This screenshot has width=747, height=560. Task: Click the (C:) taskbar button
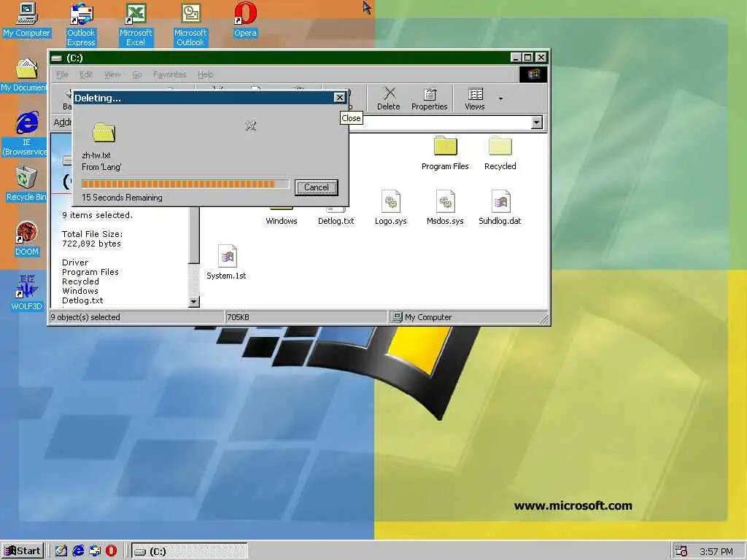pos(189,551)
